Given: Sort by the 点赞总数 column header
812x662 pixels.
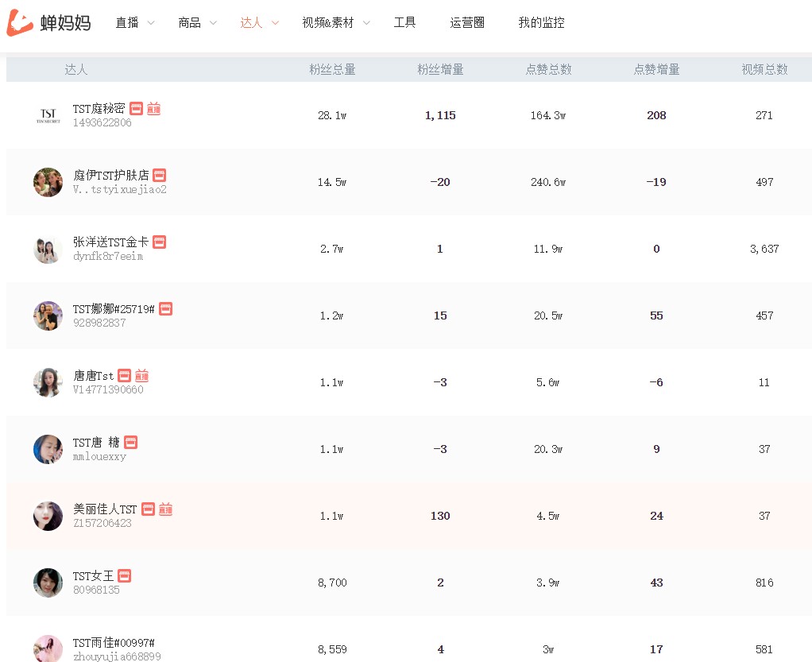Looking at the screenshot, I should 548,69.
